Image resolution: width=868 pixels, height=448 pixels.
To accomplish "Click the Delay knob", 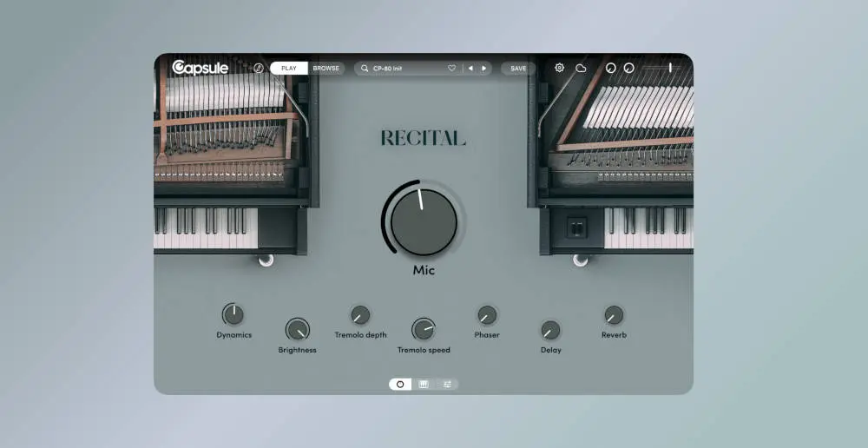I will click(550, 330).
